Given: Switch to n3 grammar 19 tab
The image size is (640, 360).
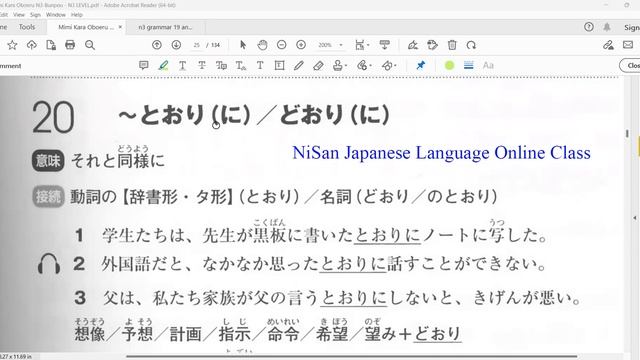Looking at the screenshot, I should click(165, 27).
